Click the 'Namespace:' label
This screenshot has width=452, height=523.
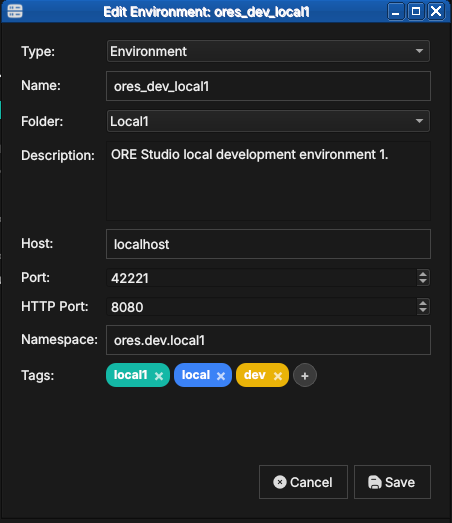coord(59,340)
